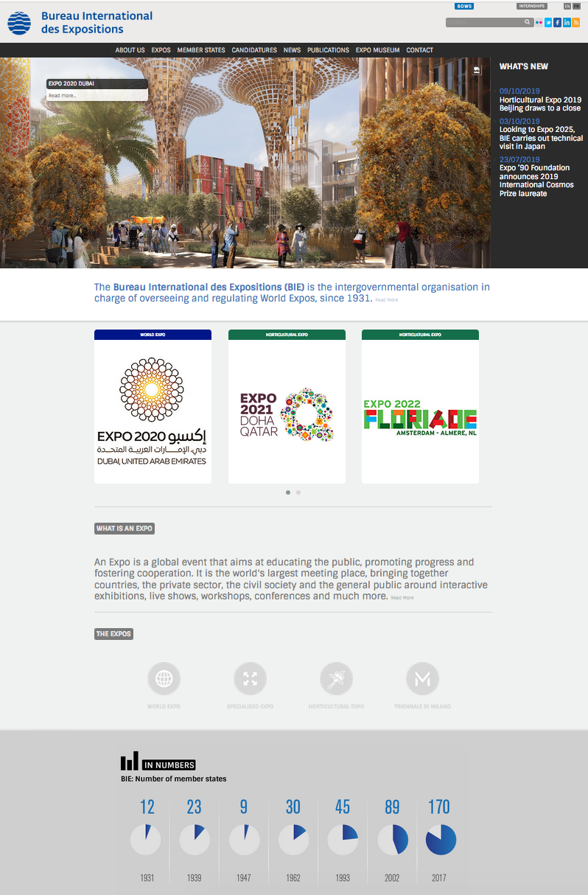Image resolution: width=588 pixels, height=895 pixels.
Task: Open the Expo Museum menu
Action: coord(377,50)
